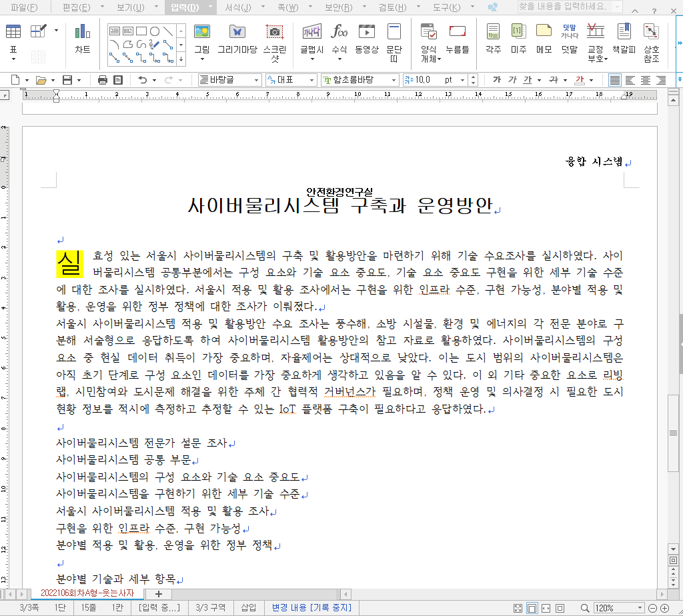The height and width of the screenshot is (616, 683).
Task: Add an endnote with 미주
Action: click(x=518, y=39)
